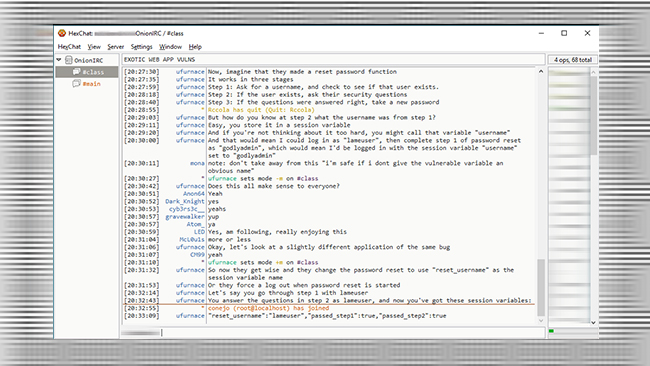The image size is (650, 366).
Task: Click the nickname 'Dark_Knight' in chat
Action: [185, 201]
